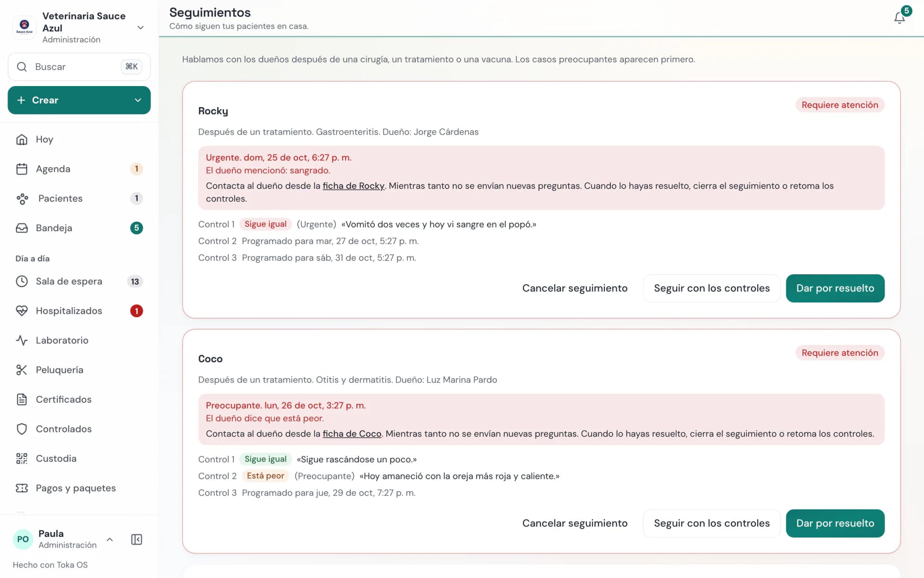Click Seguir con los controles for Rocky

(712, 289)
